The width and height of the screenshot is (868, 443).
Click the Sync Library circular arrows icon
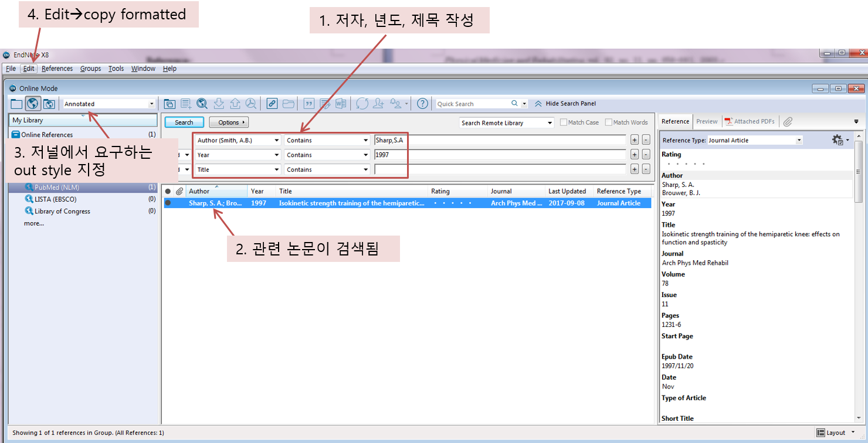click(362, 104)
